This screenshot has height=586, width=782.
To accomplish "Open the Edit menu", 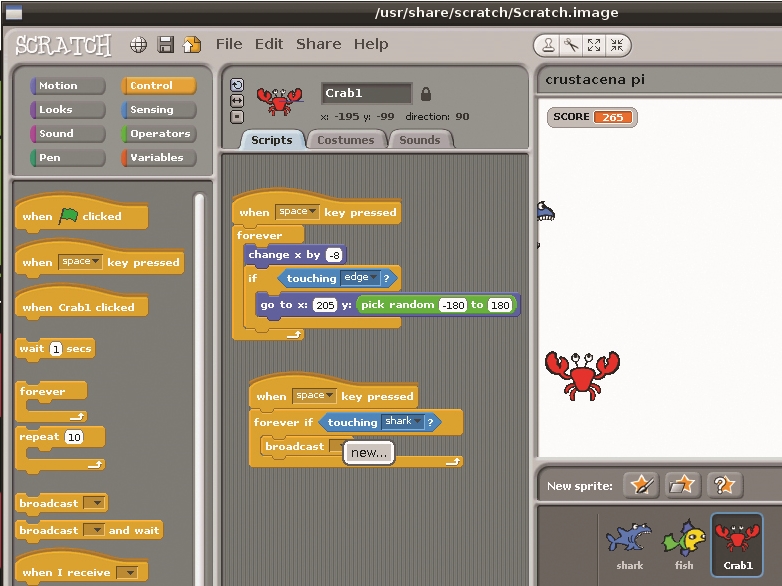I will pos(269,44).
